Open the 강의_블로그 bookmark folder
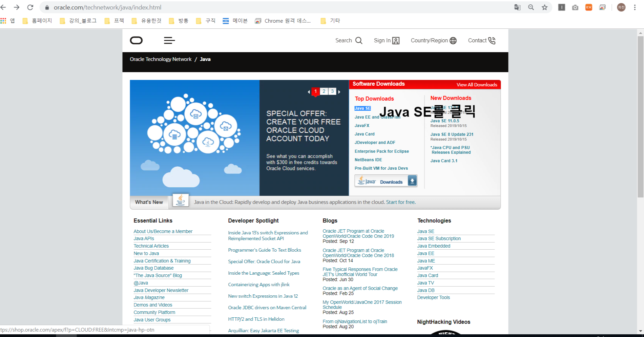644x337 pixels. tap(78, 21)
